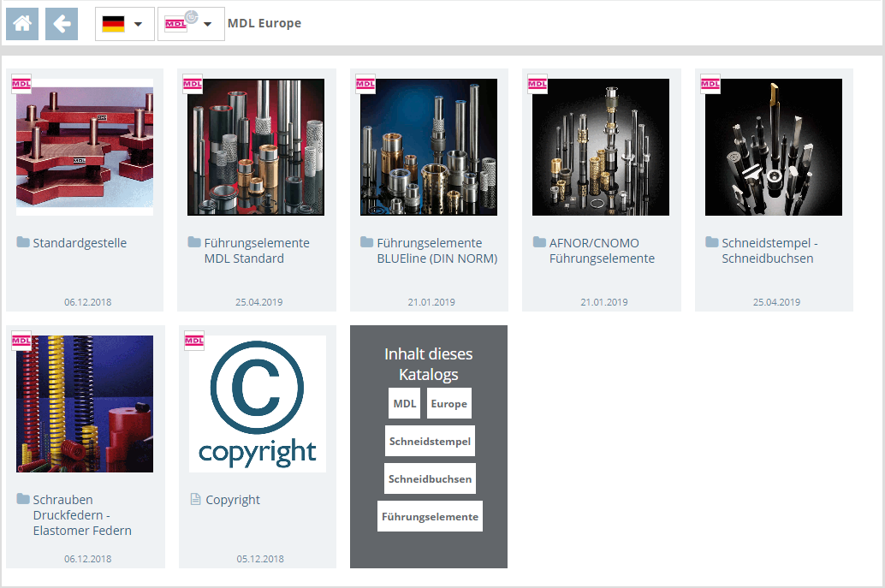Go back using the left arrow button
The width and height of the screenshot is (885, 588).
point(62,24)
